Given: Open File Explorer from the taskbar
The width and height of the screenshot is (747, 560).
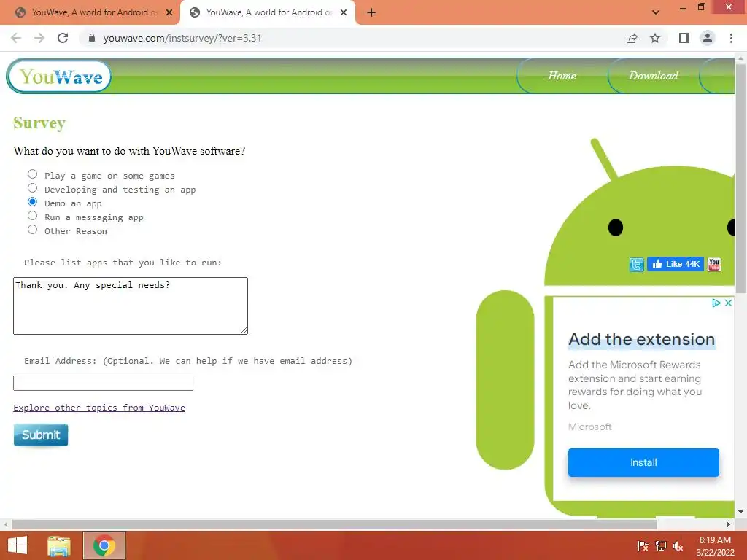Looking at the screenshot, I should pyautogui.click(x=59, y=545).
